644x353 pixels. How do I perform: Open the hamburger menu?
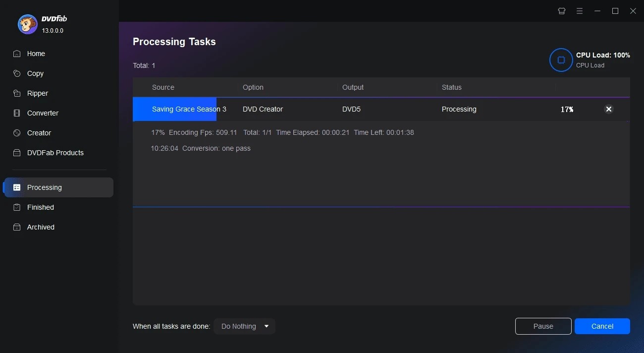click(579, 10)
